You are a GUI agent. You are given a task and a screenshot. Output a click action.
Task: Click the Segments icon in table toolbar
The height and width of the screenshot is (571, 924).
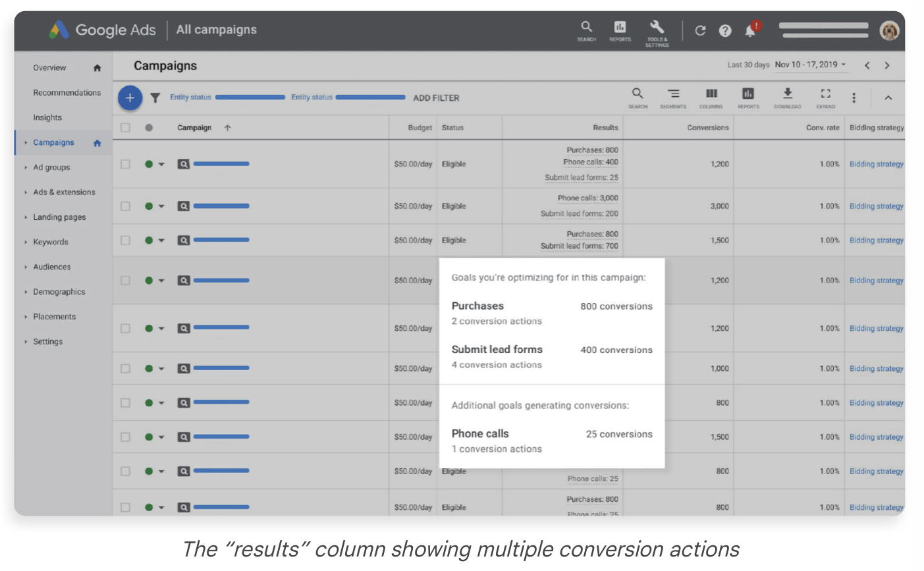click(673, 97)
